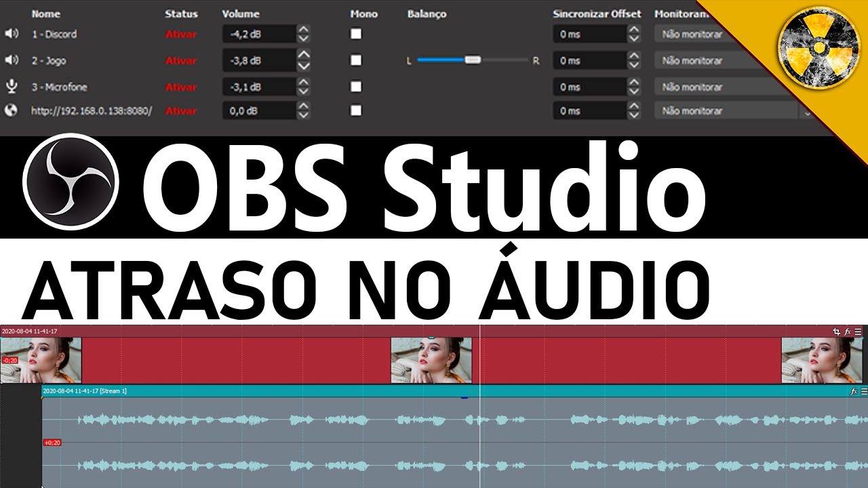Click the 0 ms offset field for Discord

coord(590,34)
